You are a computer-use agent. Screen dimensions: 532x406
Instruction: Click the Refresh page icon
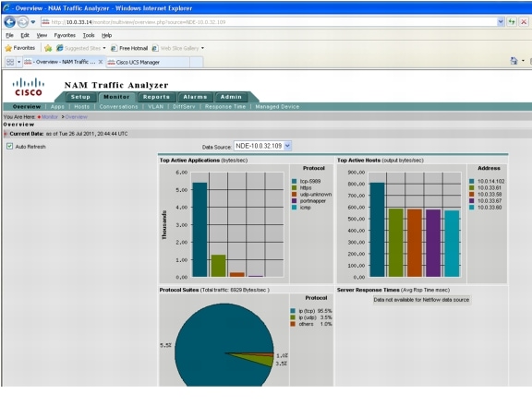(x=512, y=22)
